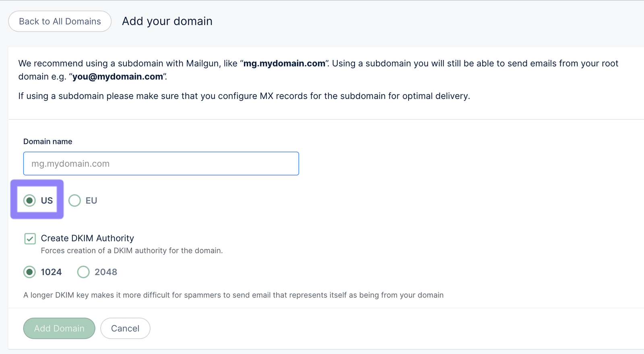This screenshot has height=354, width=644.
Task: Click the Back to All Domains button
Action: [60, 21]
